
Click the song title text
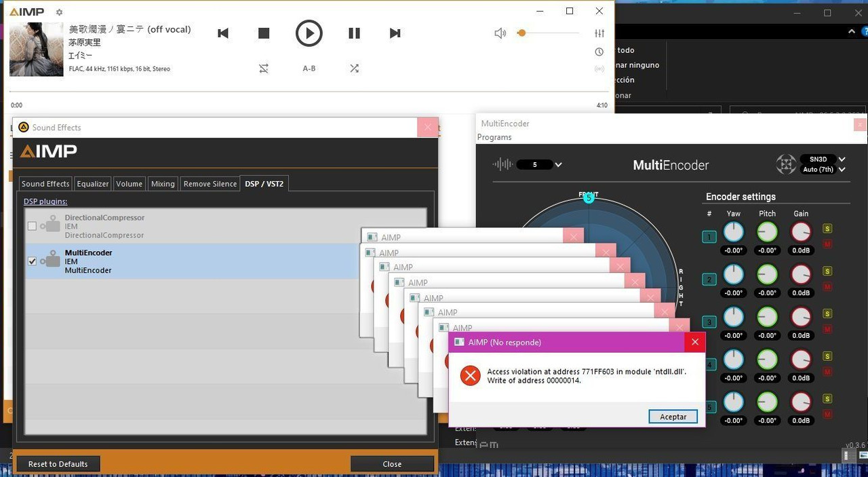tap(130, 29)
